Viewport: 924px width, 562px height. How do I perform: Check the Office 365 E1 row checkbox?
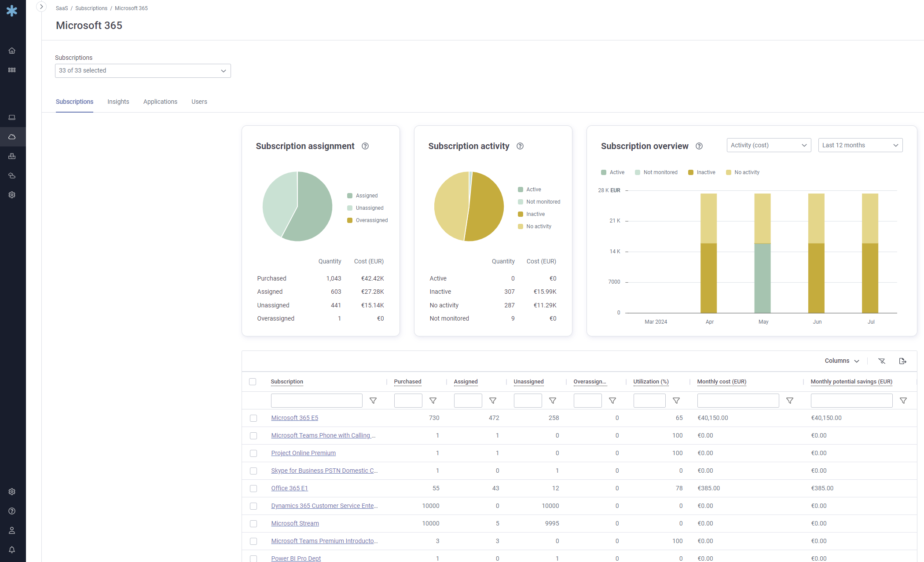click(x=253, y=489)
